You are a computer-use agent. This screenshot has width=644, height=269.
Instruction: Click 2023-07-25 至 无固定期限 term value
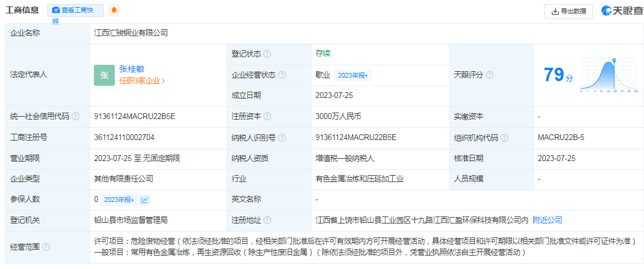137,158
